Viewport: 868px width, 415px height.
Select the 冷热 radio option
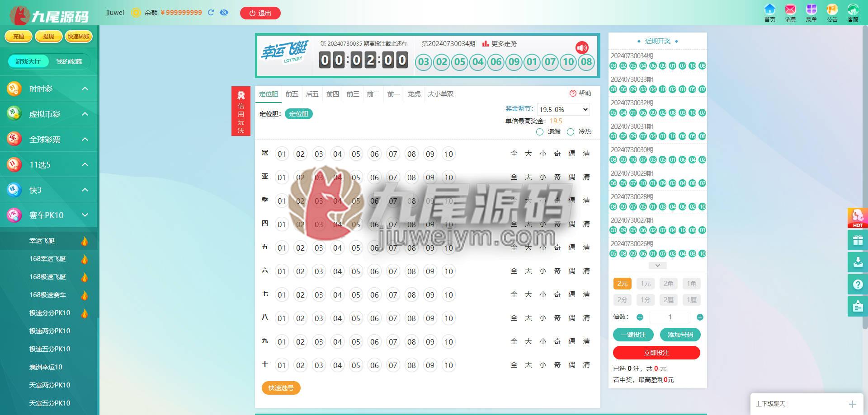(x=571, y=132)
